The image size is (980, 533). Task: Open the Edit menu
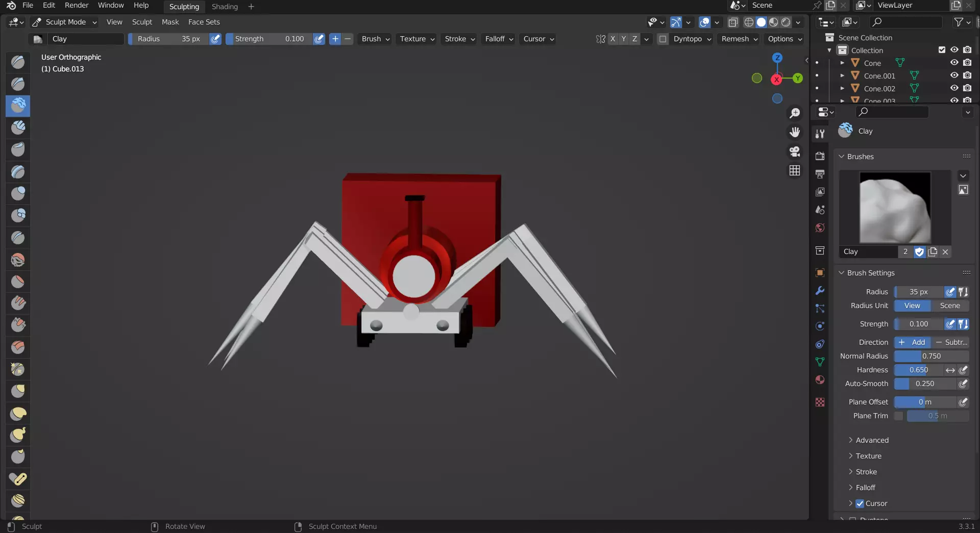pos(49,6)
